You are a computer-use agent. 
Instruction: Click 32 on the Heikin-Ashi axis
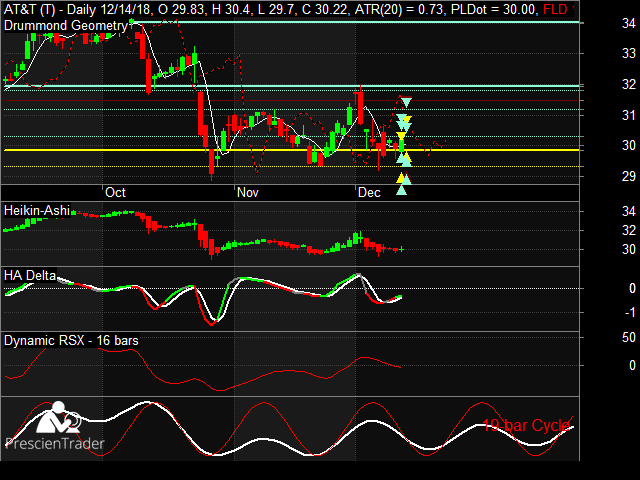629,231
